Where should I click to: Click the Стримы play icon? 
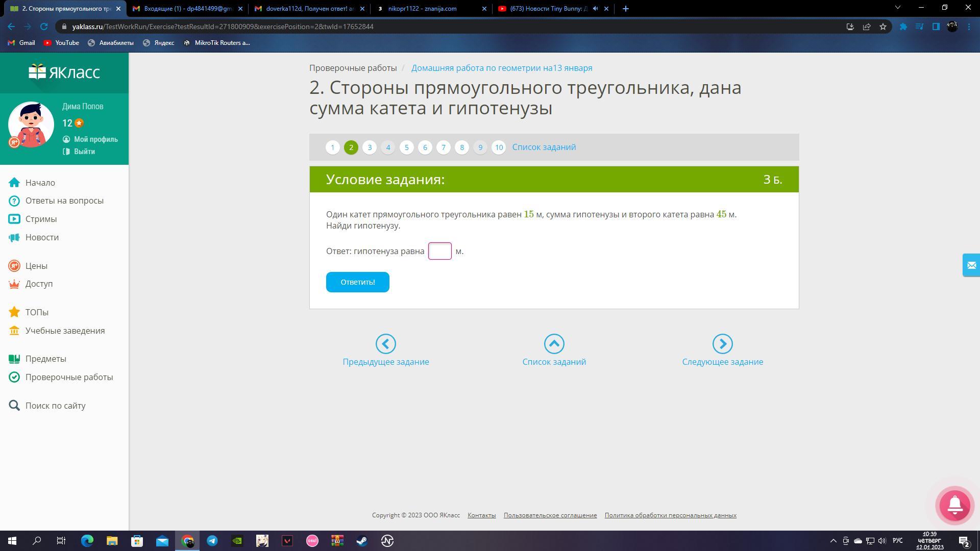point(14,219)
